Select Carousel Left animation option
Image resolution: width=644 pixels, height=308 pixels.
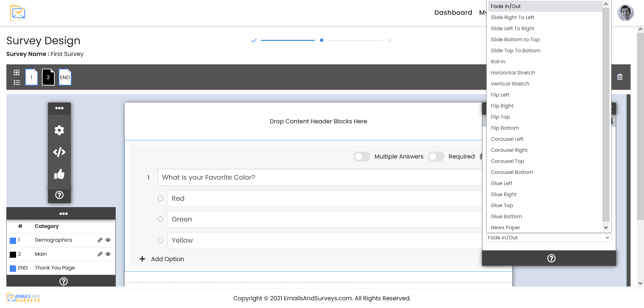pyautogui.click(x=507, y=139)
